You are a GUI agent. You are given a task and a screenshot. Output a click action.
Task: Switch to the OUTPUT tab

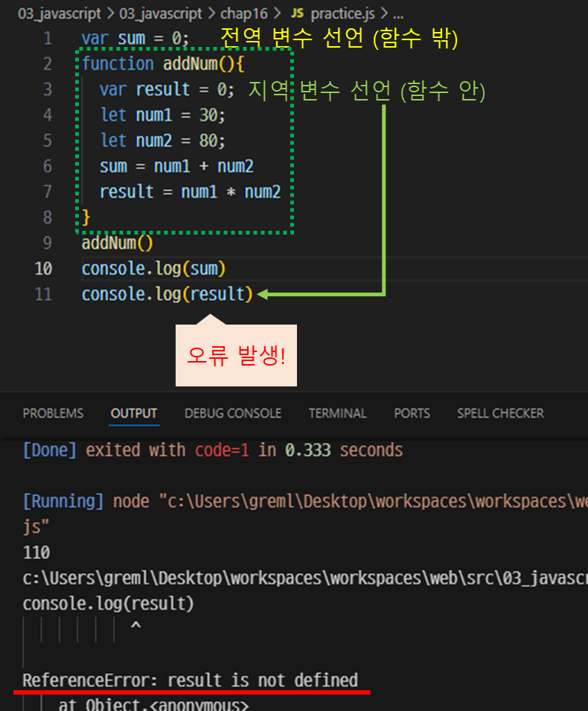[x=134, y=413]
